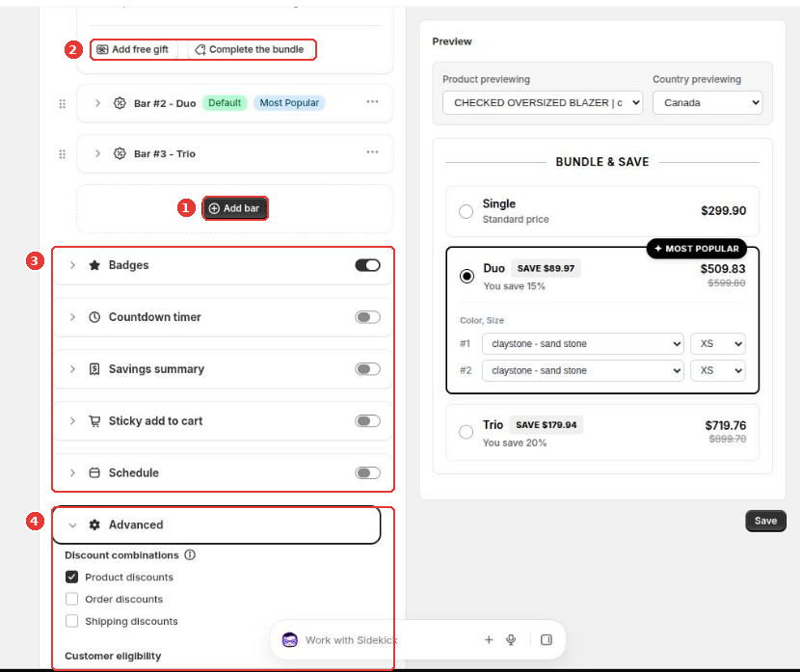Expand the Bar #3 - Trio chevron
Image resolution: width=800 pixels, height=672 pixels.
pos(97,153)
